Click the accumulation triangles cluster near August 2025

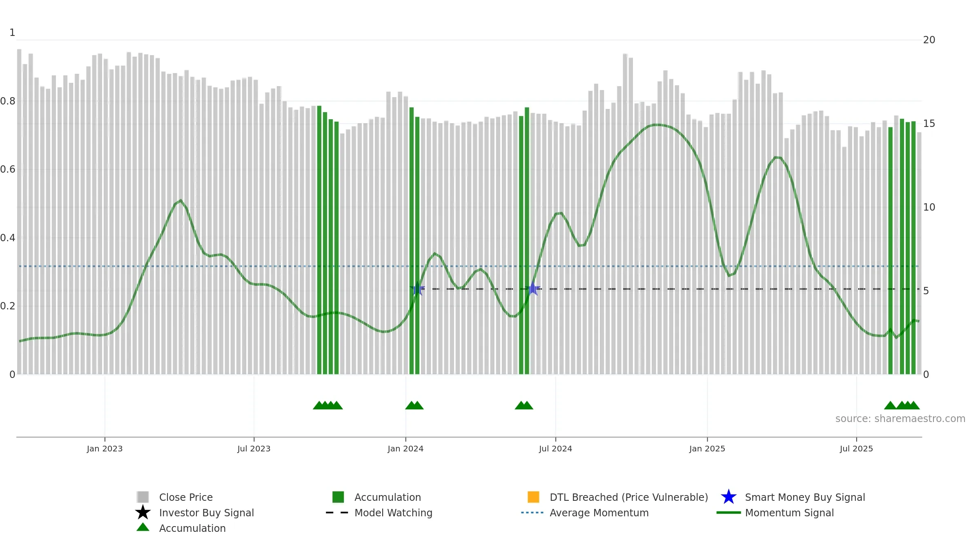(902, 405)
